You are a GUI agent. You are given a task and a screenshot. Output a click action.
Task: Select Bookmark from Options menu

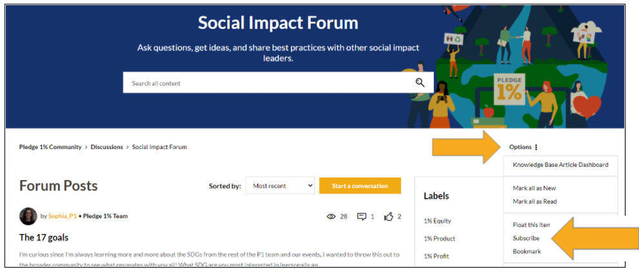pyautogui.click(x=527, y=251)
